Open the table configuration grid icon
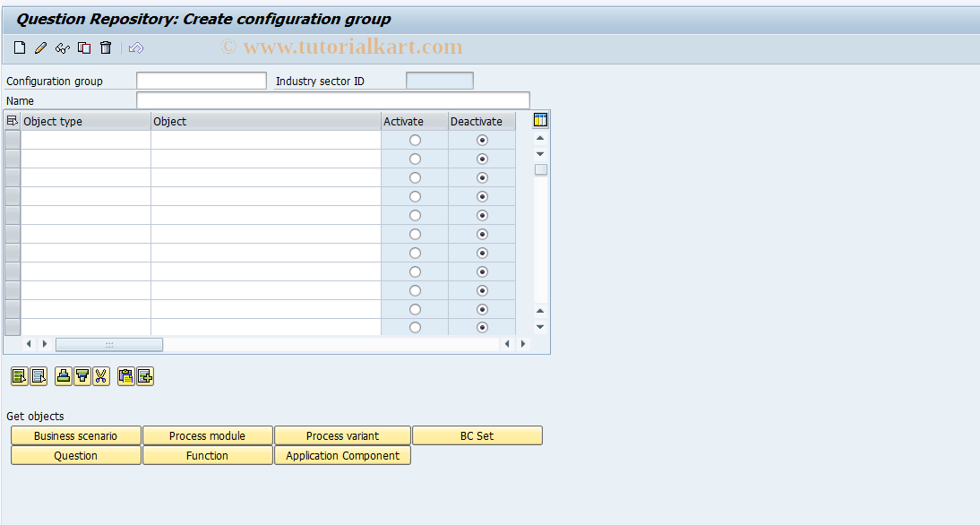This screenshot has height=525, width=980. (x=539, y=119)
